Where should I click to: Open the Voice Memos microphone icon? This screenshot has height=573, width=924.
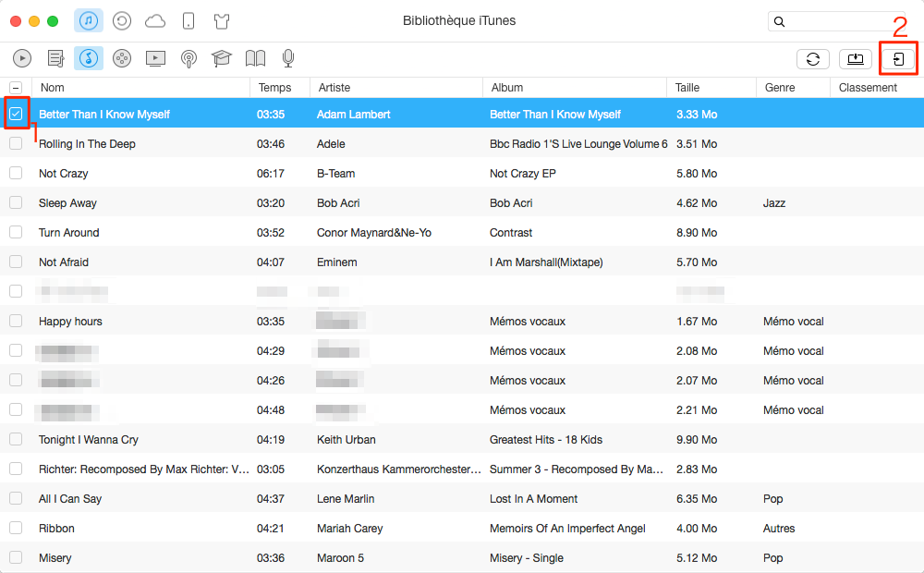coord(288,58)
